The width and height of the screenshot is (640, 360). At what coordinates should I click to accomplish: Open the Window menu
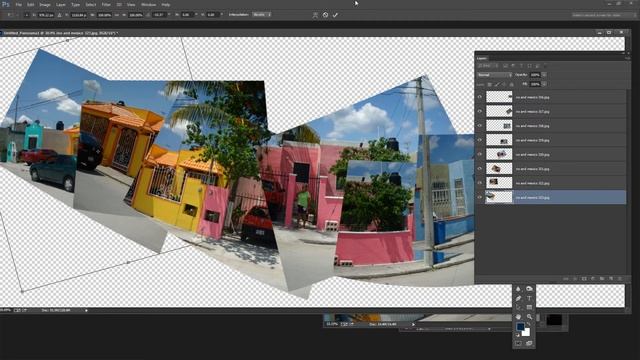click(148, 4)
